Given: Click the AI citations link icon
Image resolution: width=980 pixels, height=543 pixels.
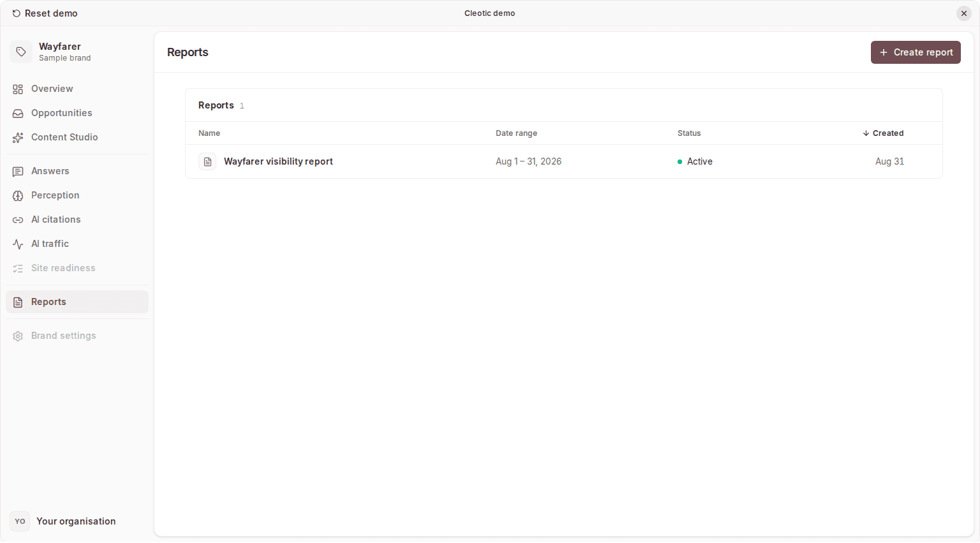Looking at the screenshot, I should pyautogui.click(x=18, y=220).
